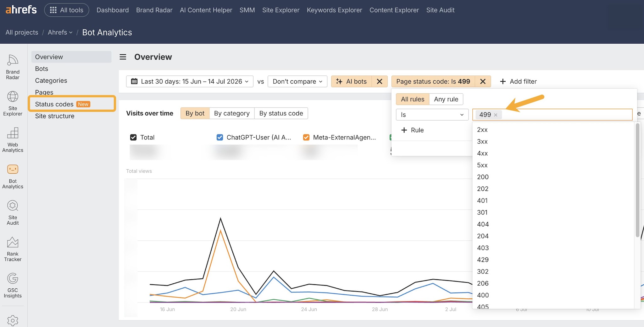
Task: Select 401 status code option
Action: 482,200
